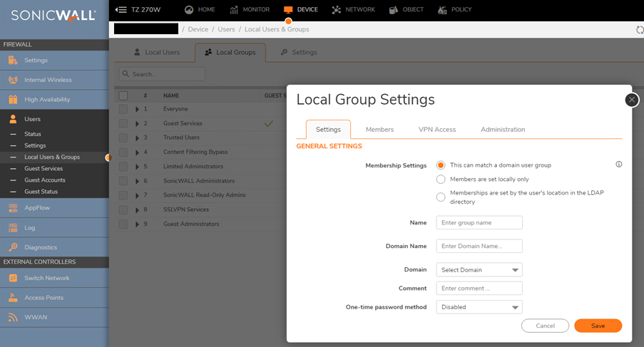The height and width of the screenshot is (347, 644).
Task: Click the WWAN signal icon
Action: pyautogui.click(x=13, y=317)
